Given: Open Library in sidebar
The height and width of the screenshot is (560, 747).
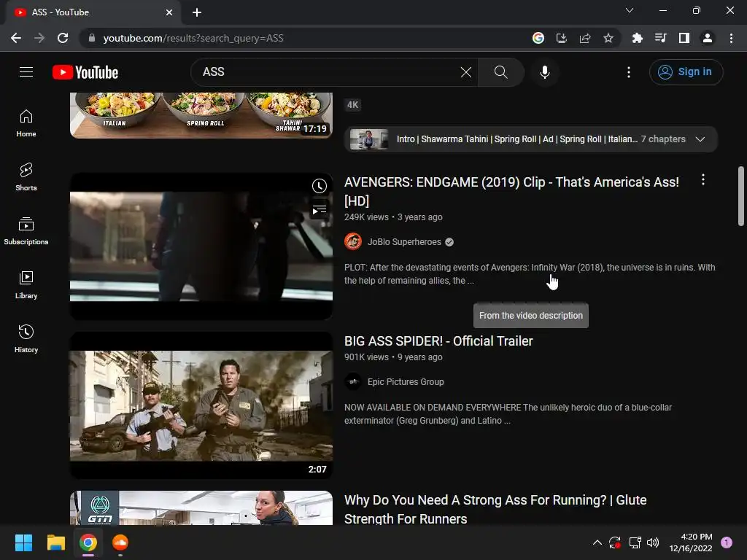Looking at the screenshot, I should (26, 285).
